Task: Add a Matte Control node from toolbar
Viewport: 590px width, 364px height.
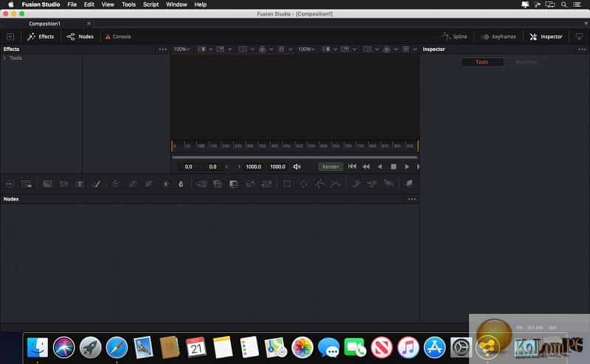Action: pos(234,184)
